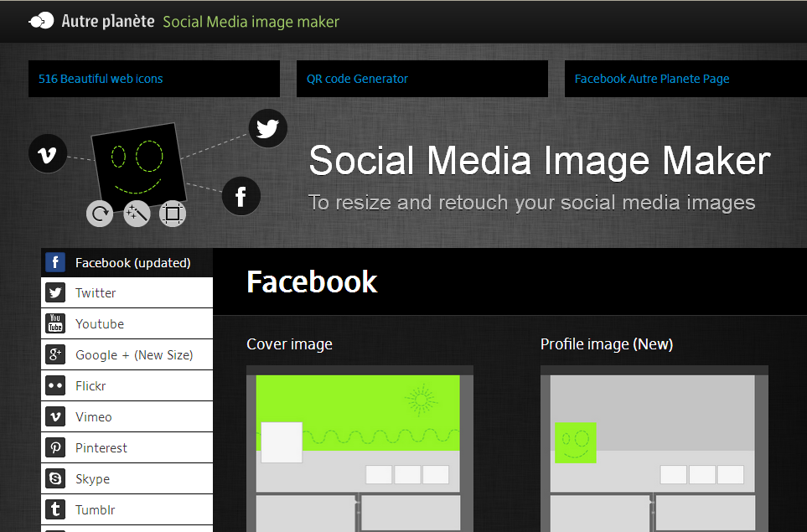This screenshot has height=532, width=807.
Task: Click "To resize and retouch your social media images"
Action: [531, 203]
